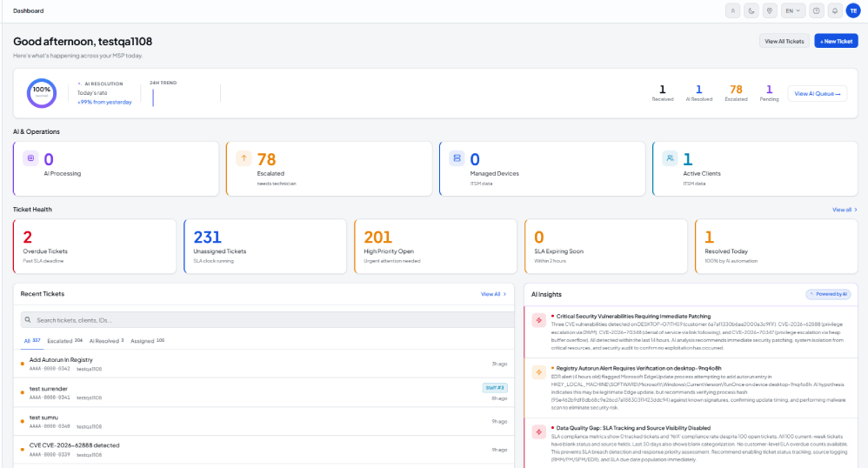868x468 pixels.
Task: Open the Overdue Tickets card
Action: [95, 246]
